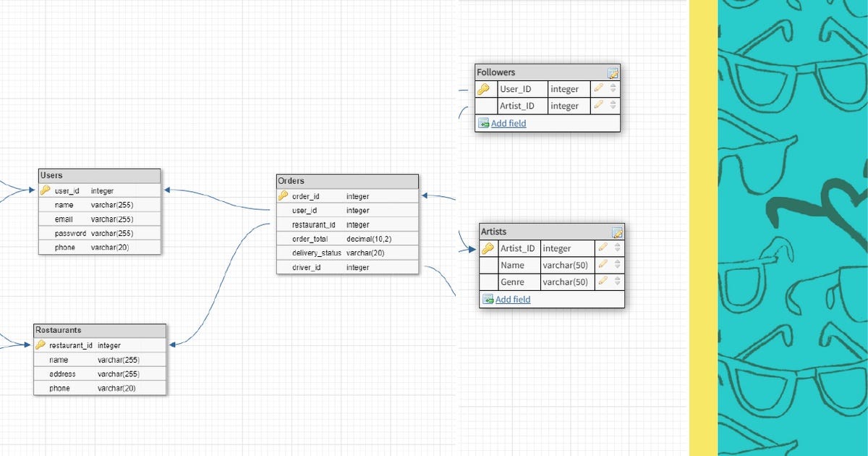Viewport: 868px width, 456px height.
Task: Select the Users table header
Action: pos(100,176)
